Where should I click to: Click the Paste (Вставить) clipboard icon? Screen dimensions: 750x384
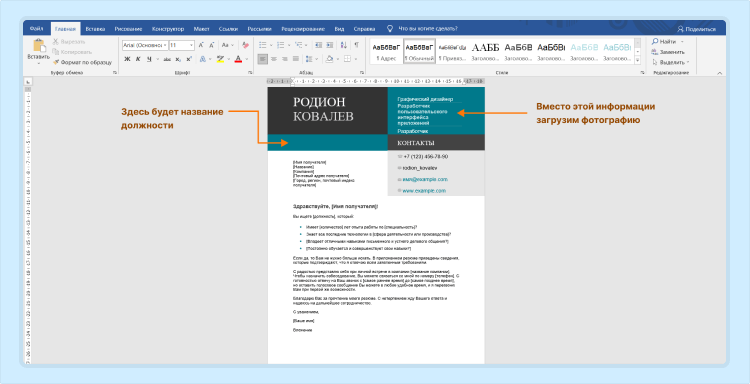39,46
